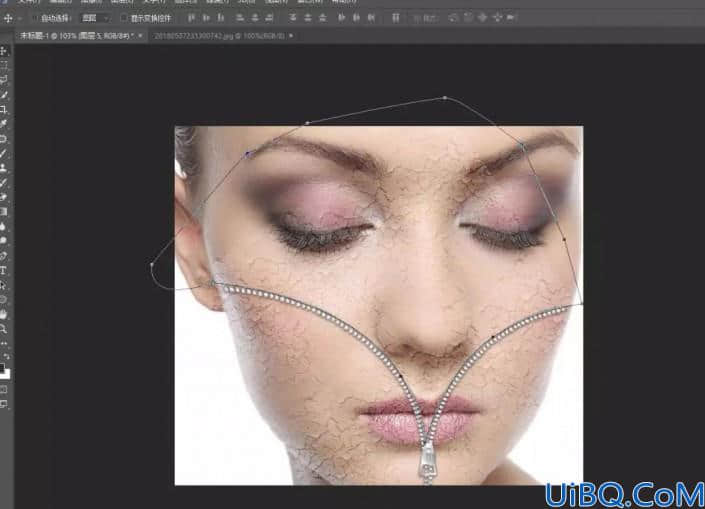The width and height of the screenshot is (705, 509).
Task: Click the align right edges icon
Action: pyautogui.click(x=269, y=18)
